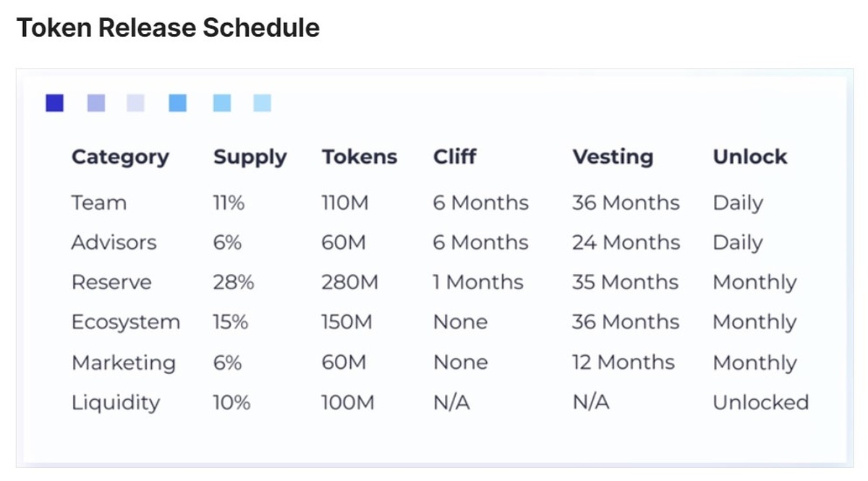Select the Advisors category cell
The height and width of the screenshot is (481, 868).
click(114, 242)
